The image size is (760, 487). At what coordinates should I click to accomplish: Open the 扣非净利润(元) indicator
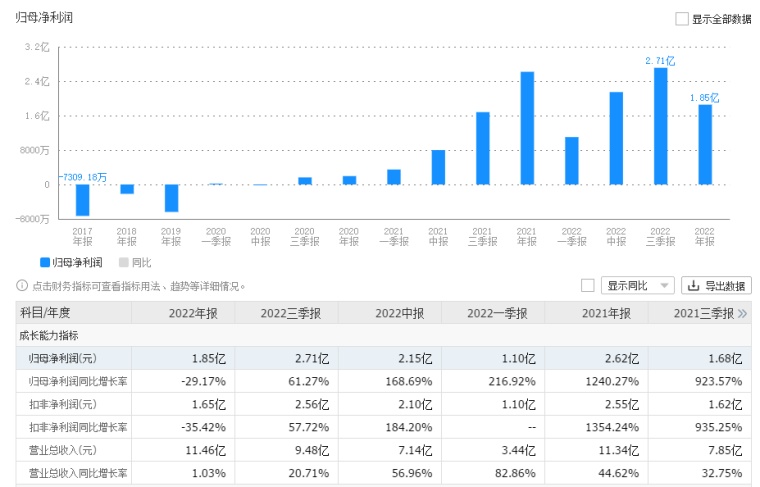click(63, 404)
